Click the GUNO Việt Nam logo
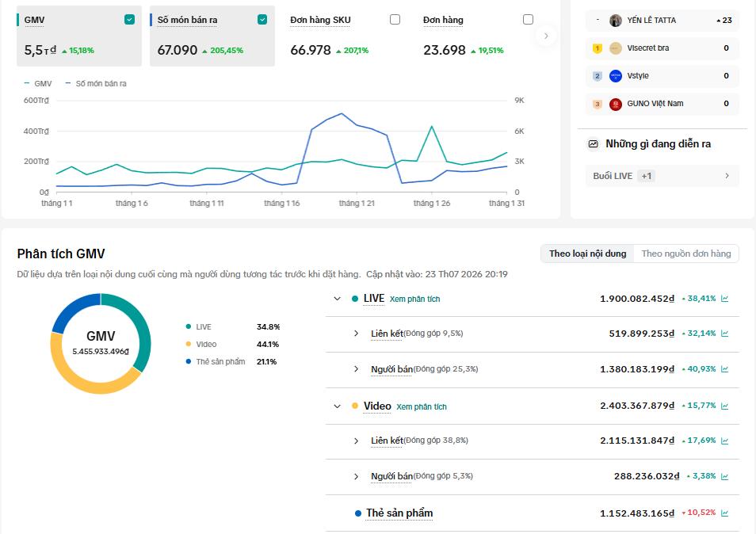756x534 pixels. (x=615, y=104)
